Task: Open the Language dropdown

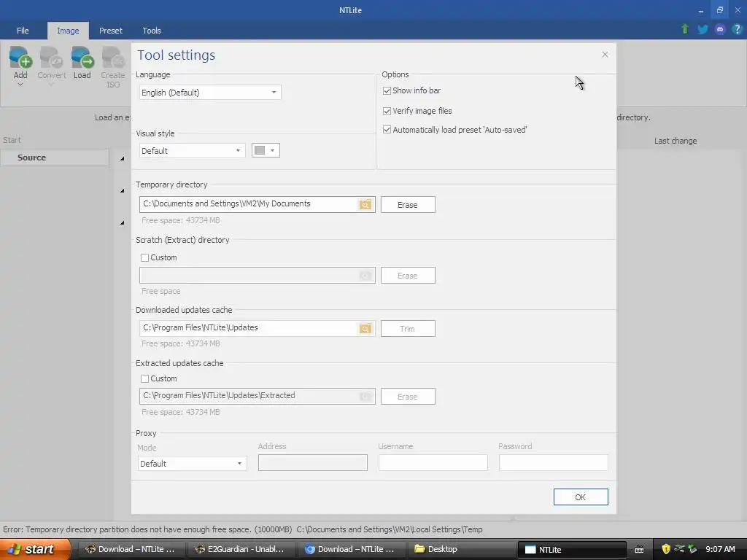Action: [x=210, y=93]
